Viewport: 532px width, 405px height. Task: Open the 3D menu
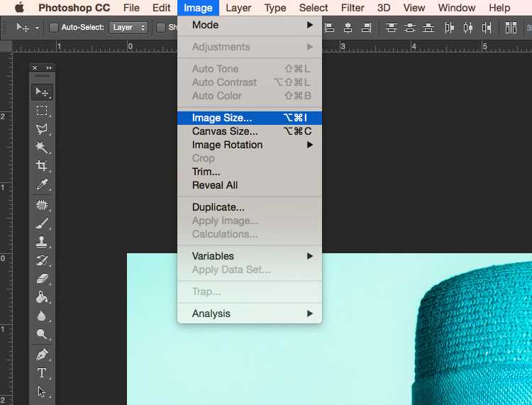pyautogui.click(x=384, y=8)
